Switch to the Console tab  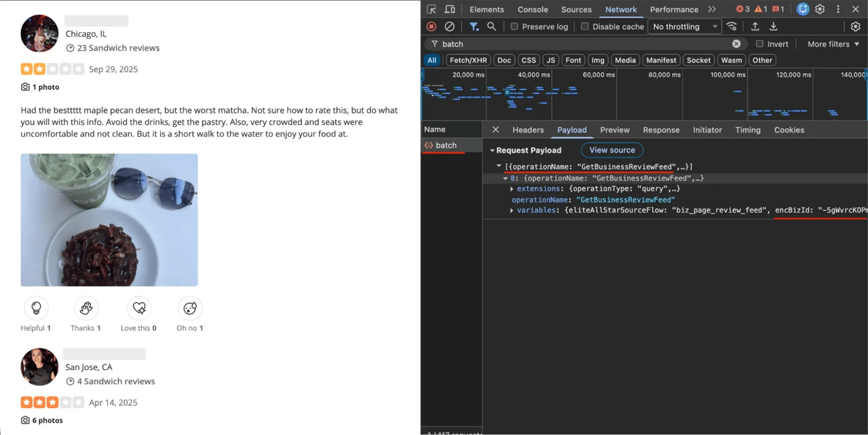pyautogui.click(x=533, y=9)
